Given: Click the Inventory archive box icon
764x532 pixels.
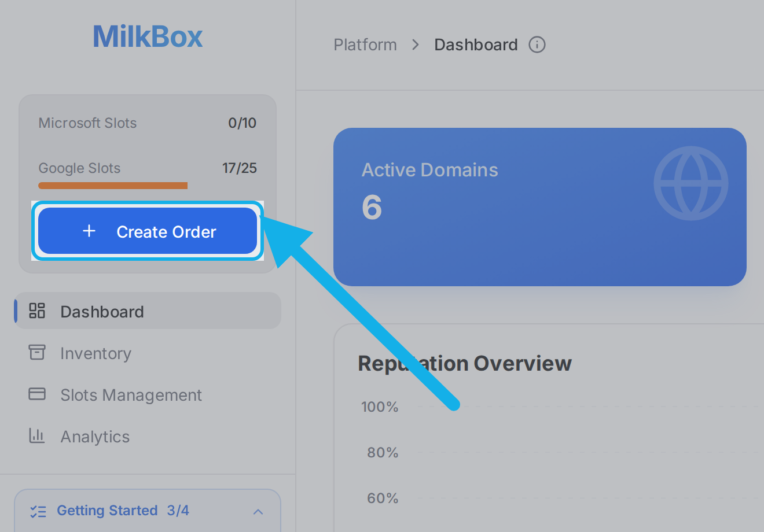Looking at the screenshot, I should [37, 352].
